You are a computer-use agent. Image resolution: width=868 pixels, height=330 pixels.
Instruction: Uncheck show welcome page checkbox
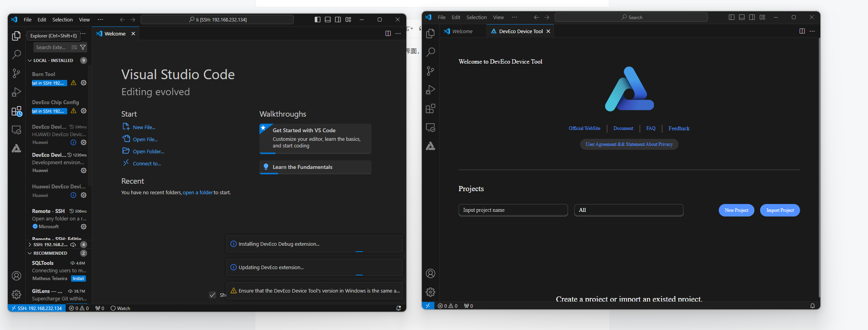point(213,295)
